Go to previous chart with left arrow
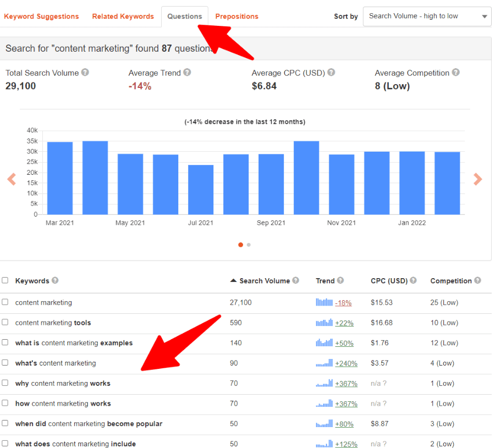Image resolution: width=495 pixels, height=448 pixels. (x=12, y=179)
